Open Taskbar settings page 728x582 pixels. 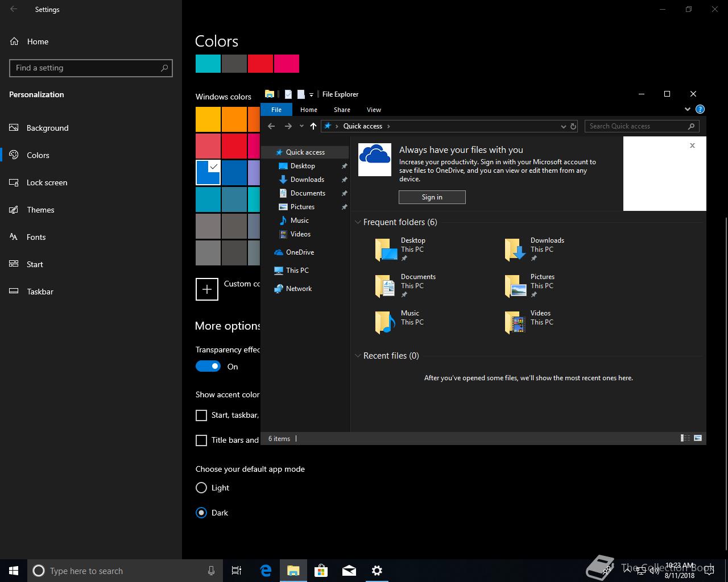91,292
